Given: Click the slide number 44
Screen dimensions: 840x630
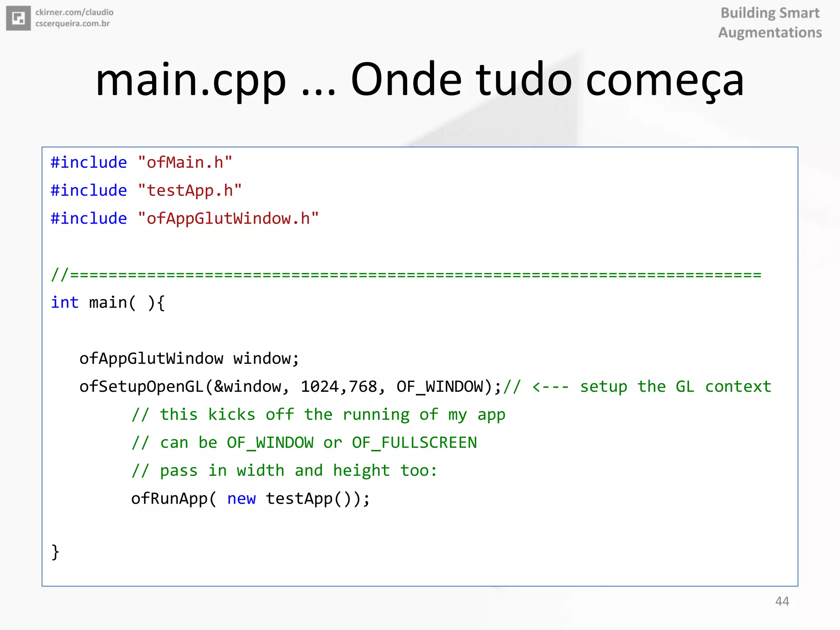Looking at the screenshot, I should click(782, 601).
